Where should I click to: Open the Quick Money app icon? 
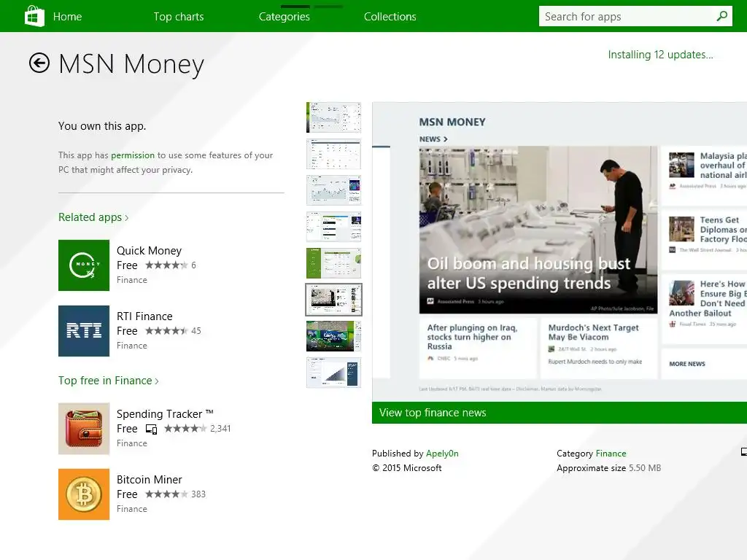click(84, 265)
